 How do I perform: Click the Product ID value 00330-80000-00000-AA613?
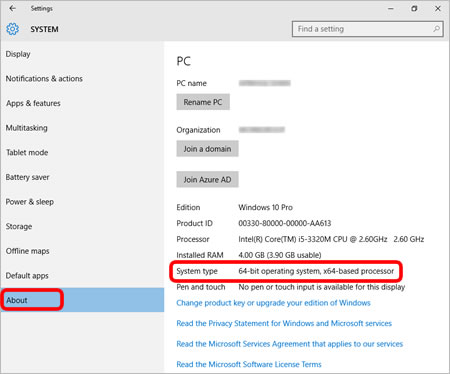285,223
